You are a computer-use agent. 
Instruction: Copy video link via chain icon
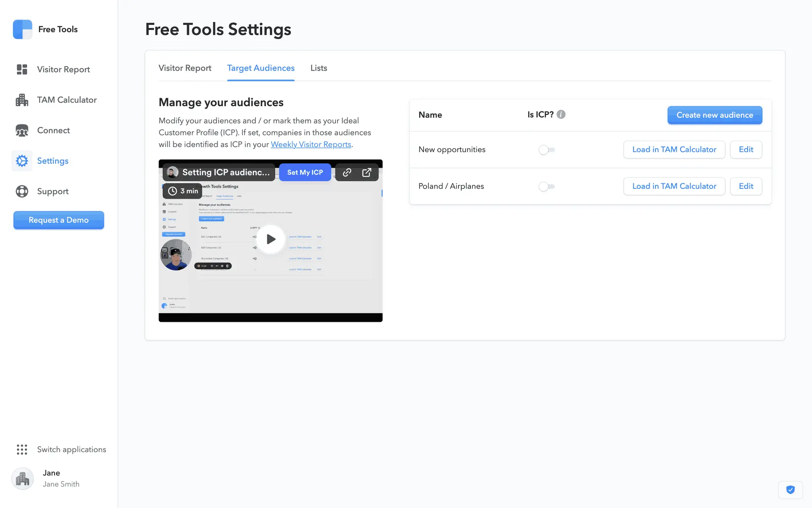[x=347, y=172]
